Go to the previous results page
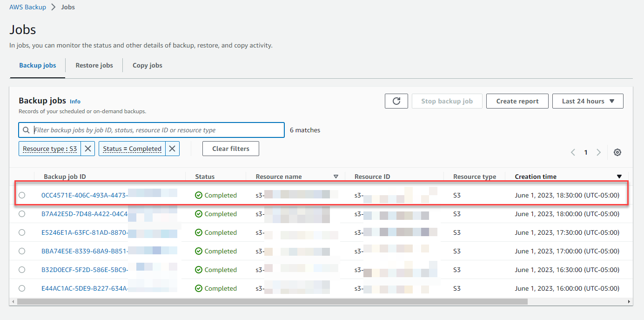 point(573,152)
